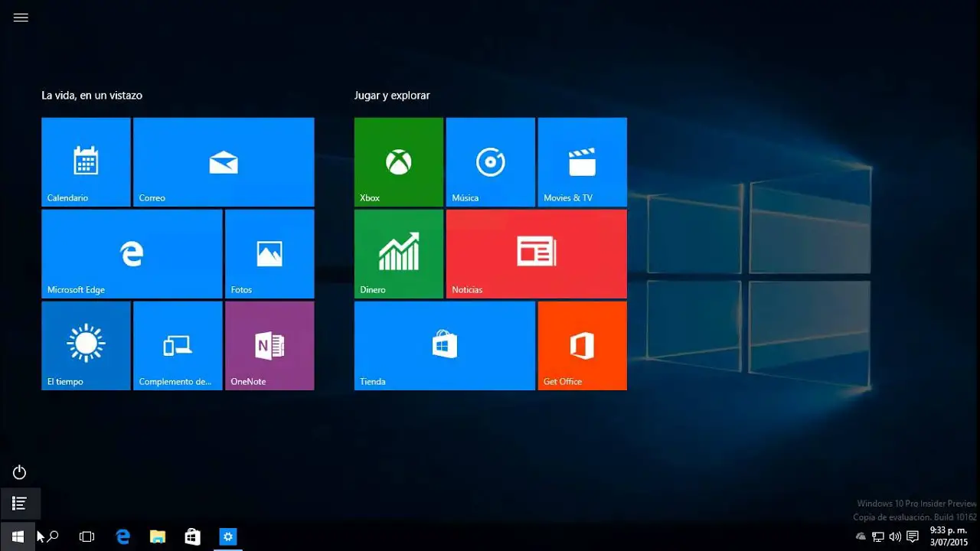Show all apps list button
This screenshot has height=551, width=980.
(x=20, y=504)
